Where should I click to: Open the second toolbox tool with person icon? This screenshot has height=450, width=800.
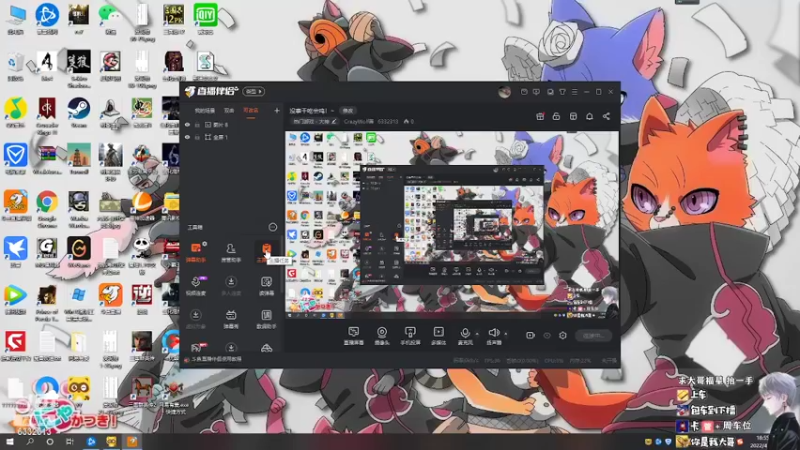[x=231, y=253]
